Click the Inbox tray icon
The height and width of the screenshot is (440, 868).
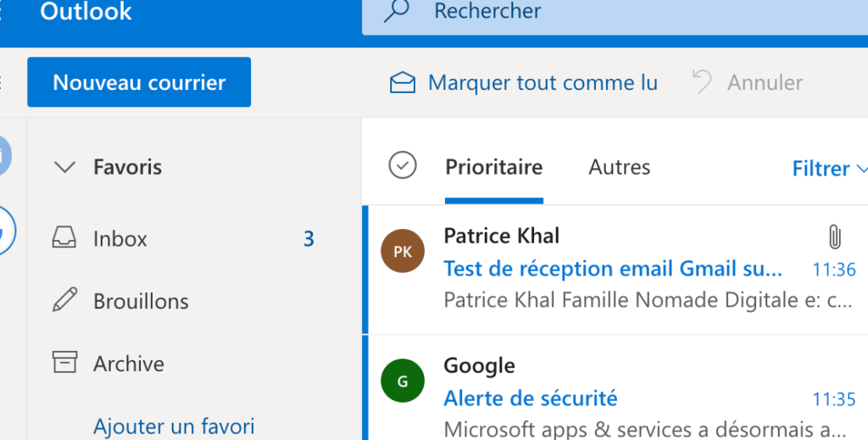click(64, 237)
